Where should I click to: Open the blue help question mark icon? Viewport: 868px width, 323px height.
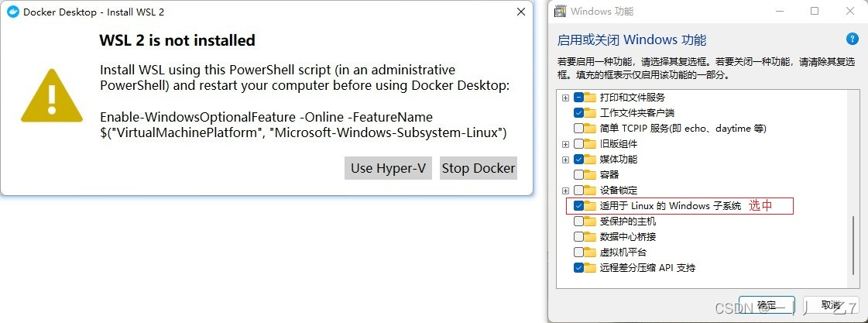pos(852,40)
